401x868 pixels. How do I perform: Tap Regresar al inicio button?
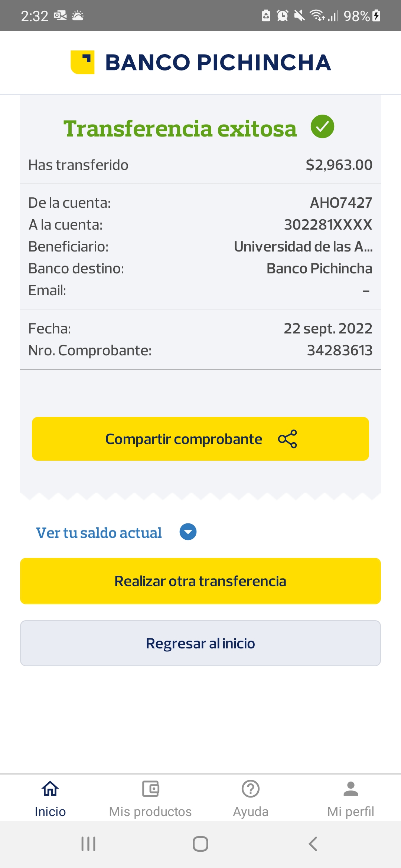pyautogui.click(x=200, y=643)
